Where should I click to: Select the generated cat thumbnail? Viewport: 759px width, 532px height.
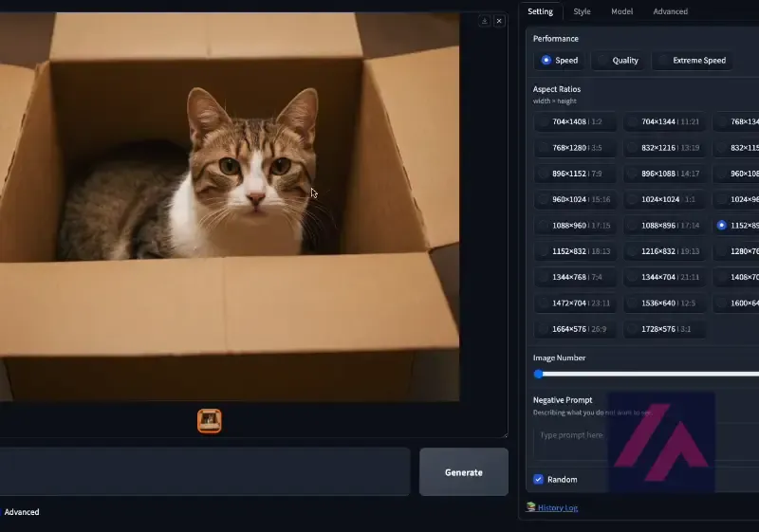point(209,421)
